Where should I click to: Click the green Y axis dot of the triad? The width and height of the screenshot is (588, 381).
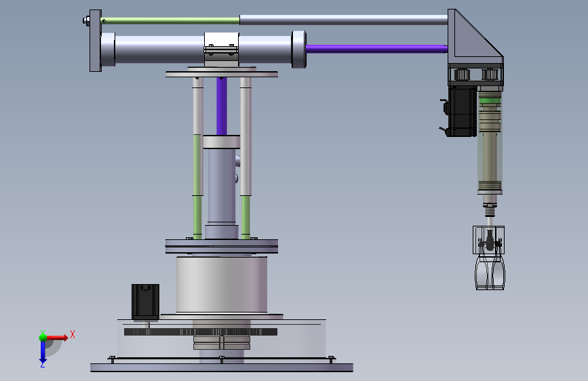pyautogui.click(x=43, y=337)
